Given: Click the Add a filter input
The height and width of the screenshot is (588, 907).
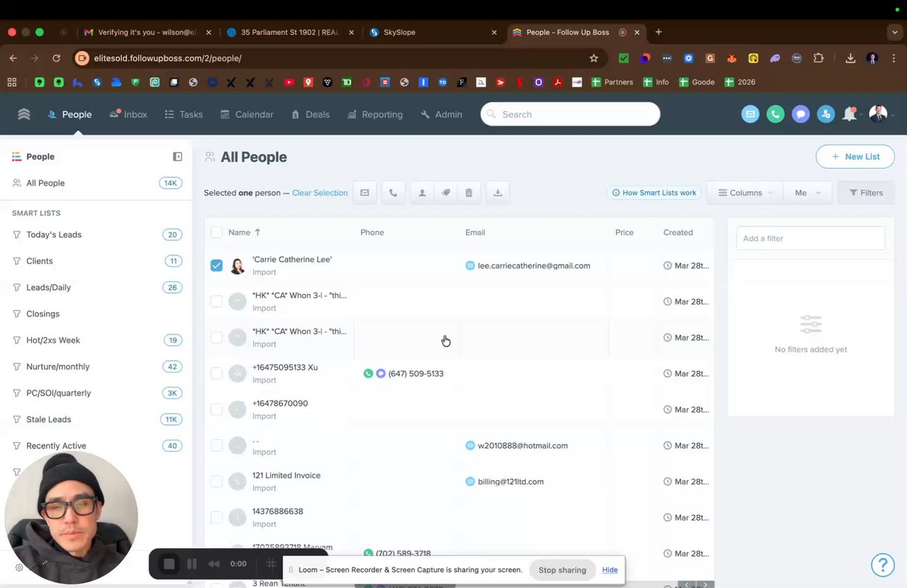Looking at the screenshot, I should tap(811, 238).
